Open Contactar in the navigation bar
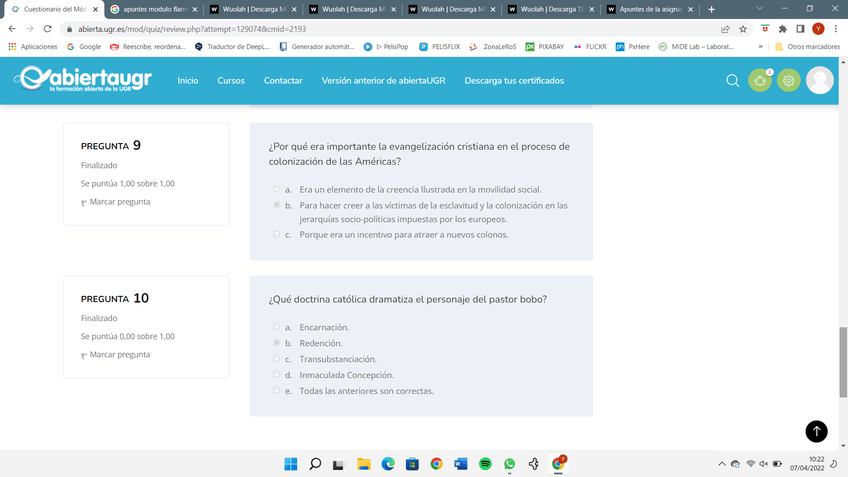The width and height of the screenshot is (848, 477). click(x=283, y=81)
